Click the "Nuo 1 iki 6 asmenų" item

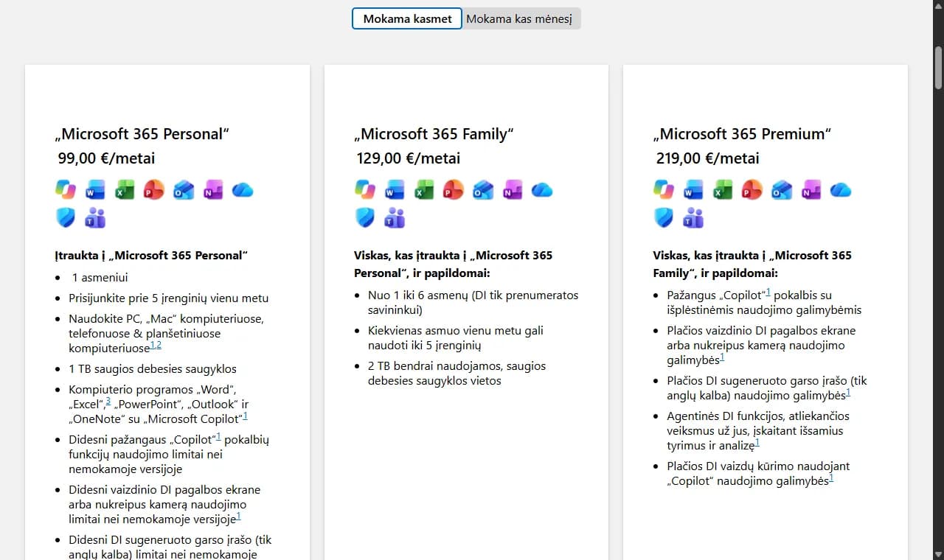473,303
